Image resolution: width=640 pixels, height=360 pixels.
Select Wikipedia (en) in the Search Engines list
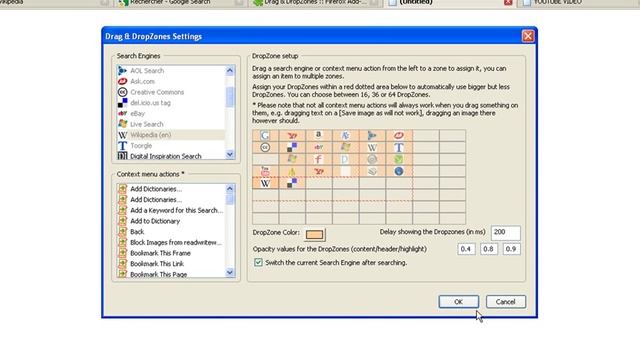pyautogui.click(x=170, y=135)
